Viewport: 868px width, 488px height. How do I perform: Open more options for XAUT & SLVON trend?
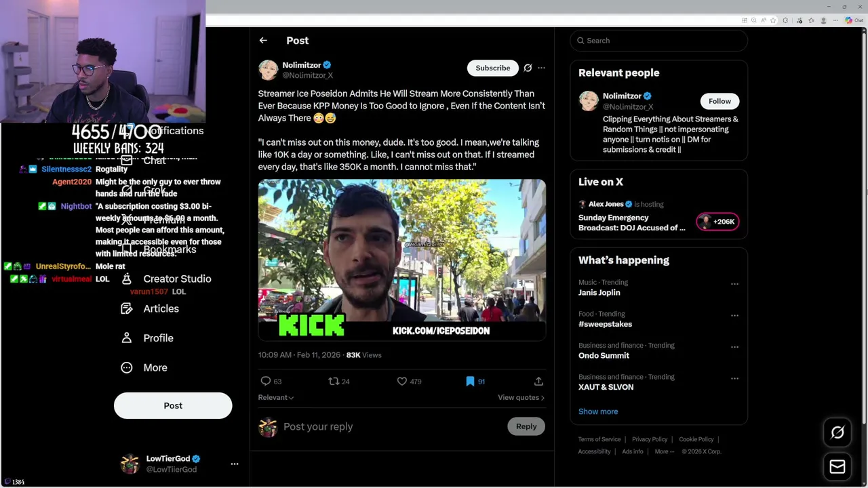coord(734,378)
